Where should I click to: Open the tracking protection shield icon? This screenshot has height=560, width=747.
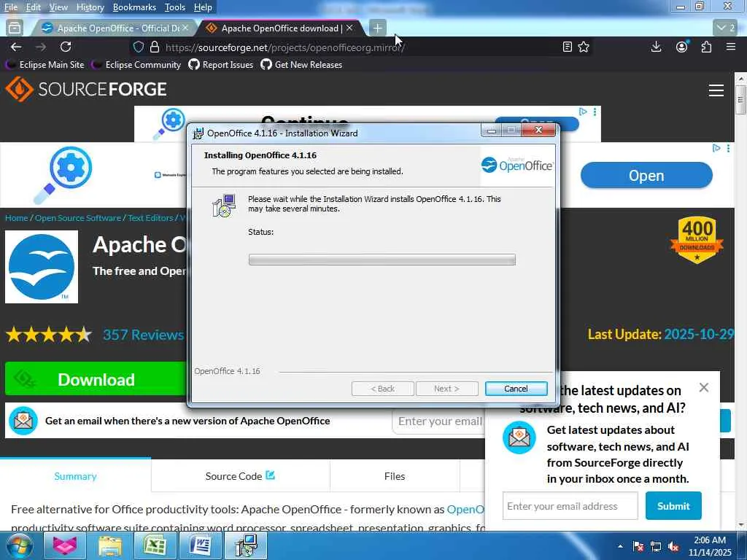(138, 47)
